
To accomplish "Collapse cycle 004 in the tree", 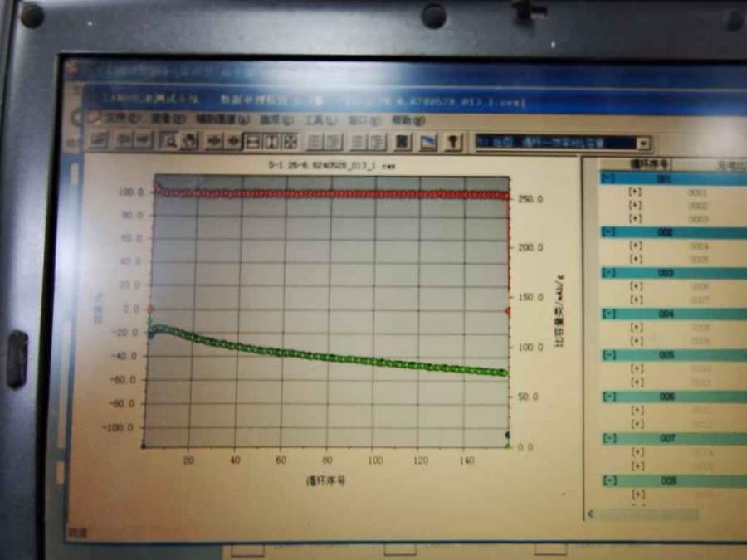I will coord(610,314).
